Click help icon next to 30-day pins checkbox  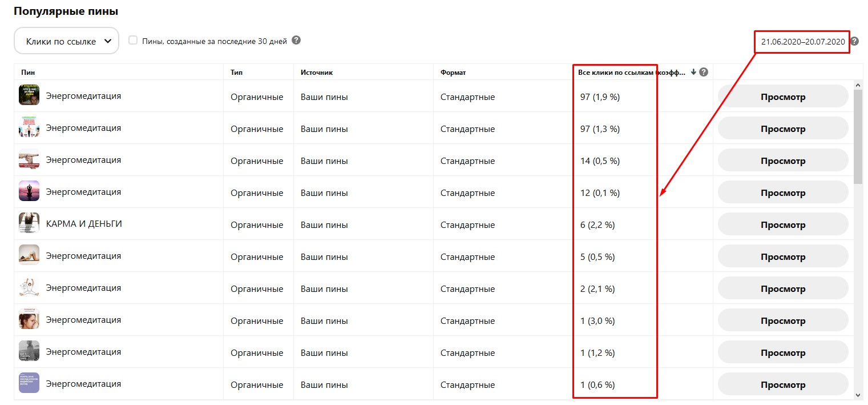click(296, 41)
